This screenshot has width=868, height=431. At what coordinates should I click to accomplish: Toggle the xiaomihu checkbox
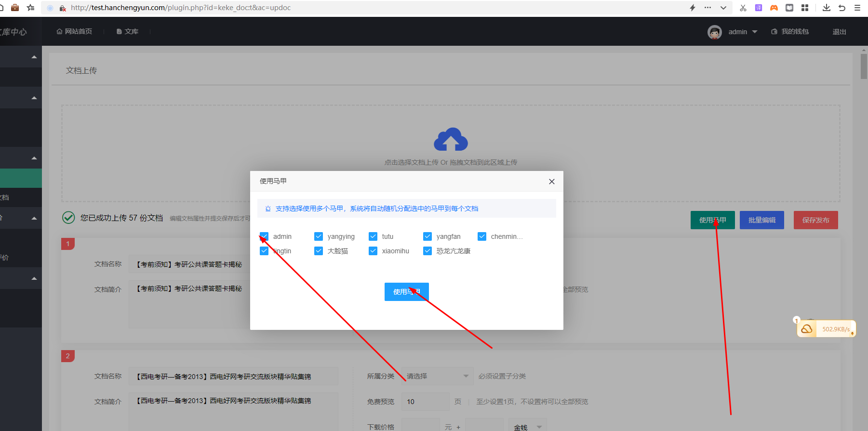(x=373, y=251)
